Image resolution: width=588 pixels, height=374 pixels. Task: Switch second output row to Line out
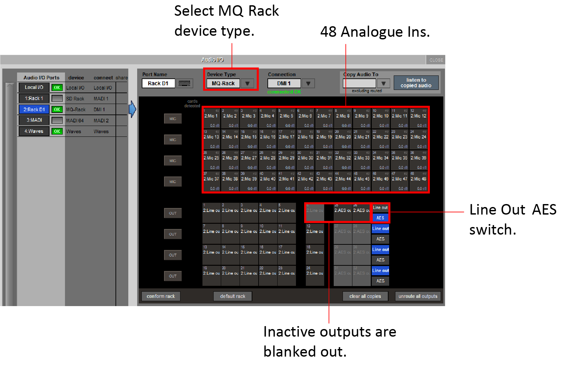pyautogui.click(x=380, y=229)
